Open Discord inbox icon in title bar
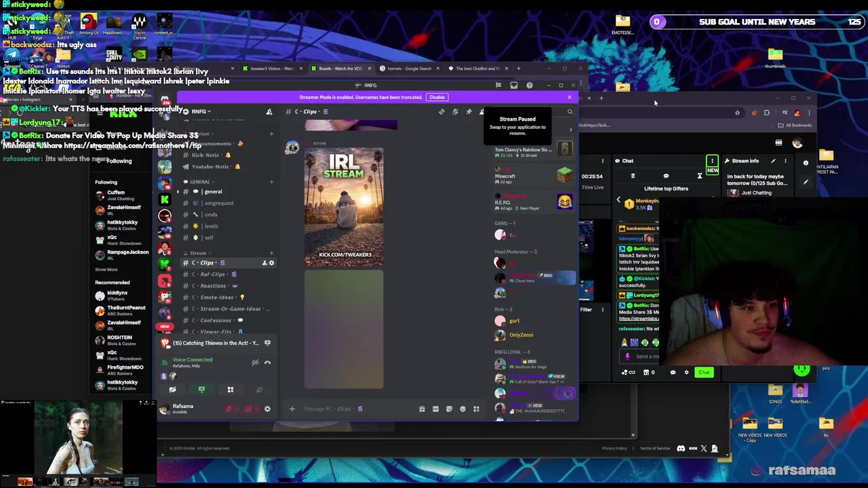The height and width of the screenshot is (488, 868). pyautogui.click(x=514, y=85)
